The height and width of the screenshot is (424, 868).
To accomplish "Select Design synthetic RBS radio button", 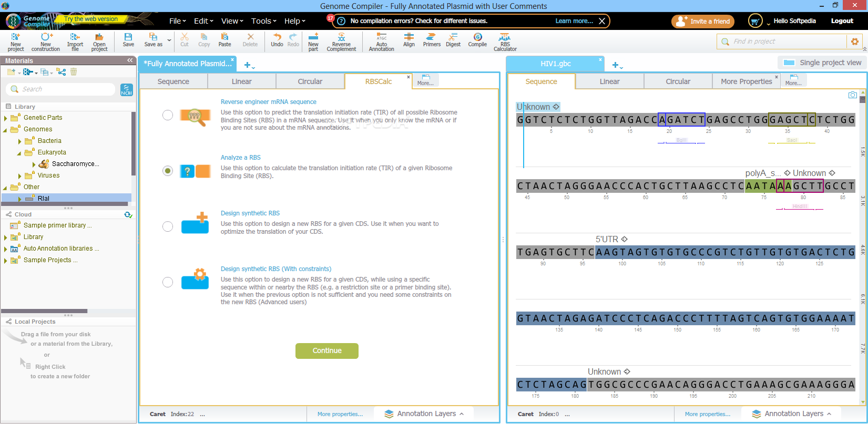I will click(168, 226).
